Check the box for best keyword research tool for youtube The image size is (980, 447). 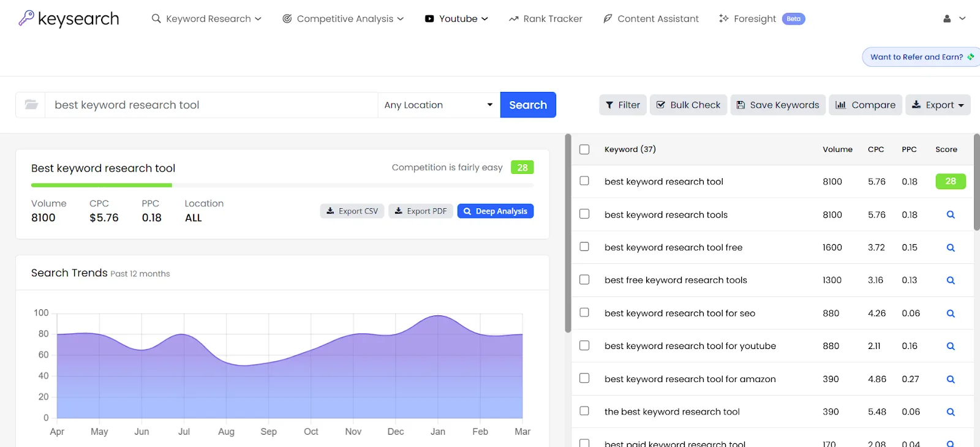click(584, 345)
